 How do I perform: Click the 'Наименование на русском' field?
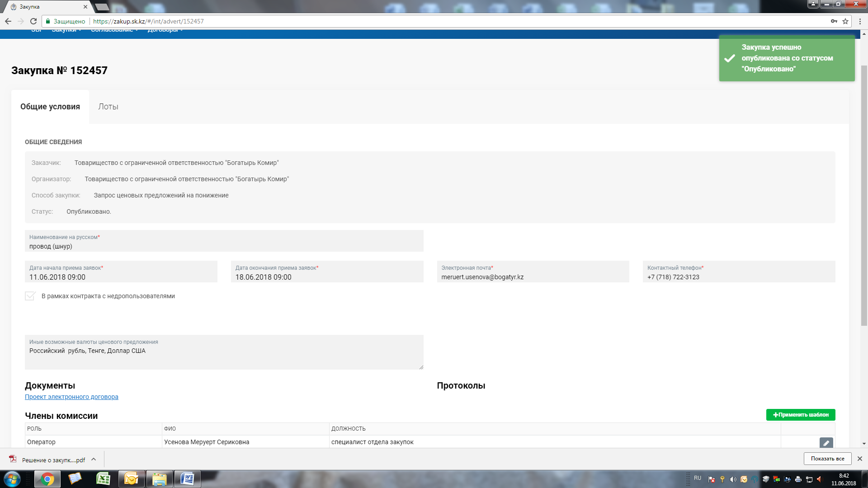(224, 241)
